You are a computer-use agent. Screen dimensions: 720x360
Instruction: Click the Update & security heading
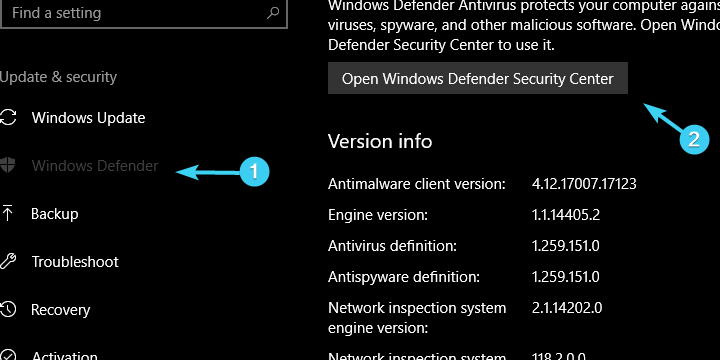(x=58, y=77)
